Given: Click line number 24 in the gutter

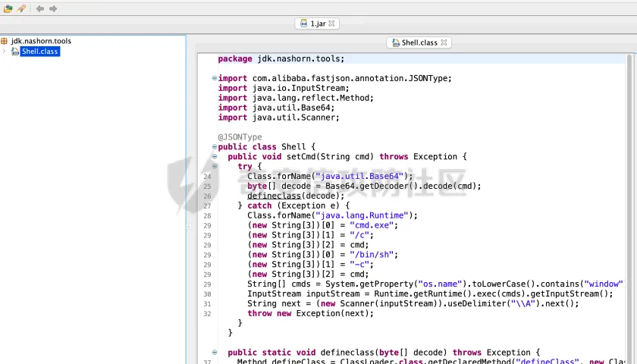Looking at the screenshot, I should click(x=207, y=177).
